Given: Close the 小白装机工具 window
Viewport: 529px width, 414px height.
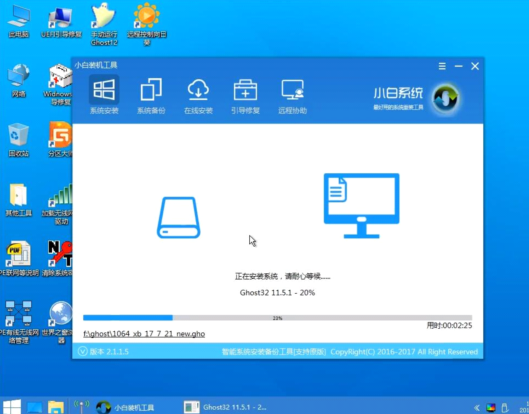Looking at the screenshot, I should click(475, 66).
